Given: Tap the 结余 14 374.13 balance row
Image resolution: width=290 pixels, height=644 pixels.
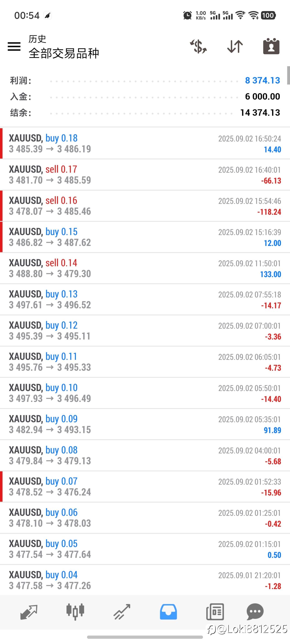Looking at the screenshot, I should (x=145, y=113).
